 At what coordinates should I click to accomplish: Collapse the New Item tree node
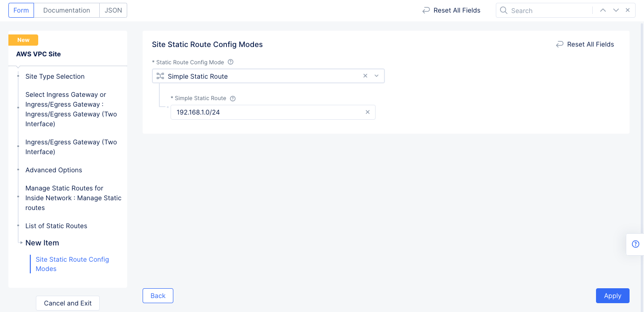[x=21, y=243]
